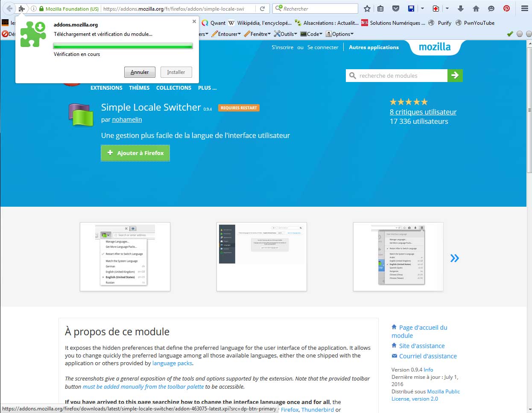
Task: Click the red cross first-aid toolbar icon
Action: click(436, 9)
